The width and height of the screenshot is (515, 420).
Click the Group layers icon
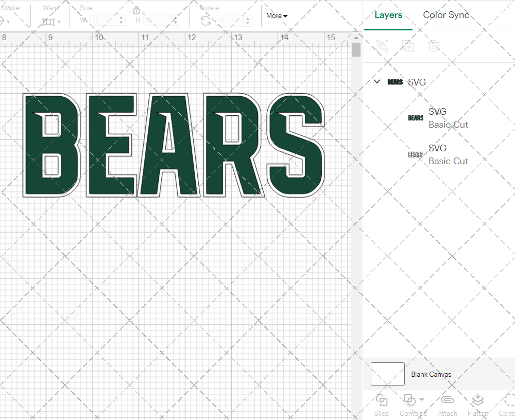382,46
